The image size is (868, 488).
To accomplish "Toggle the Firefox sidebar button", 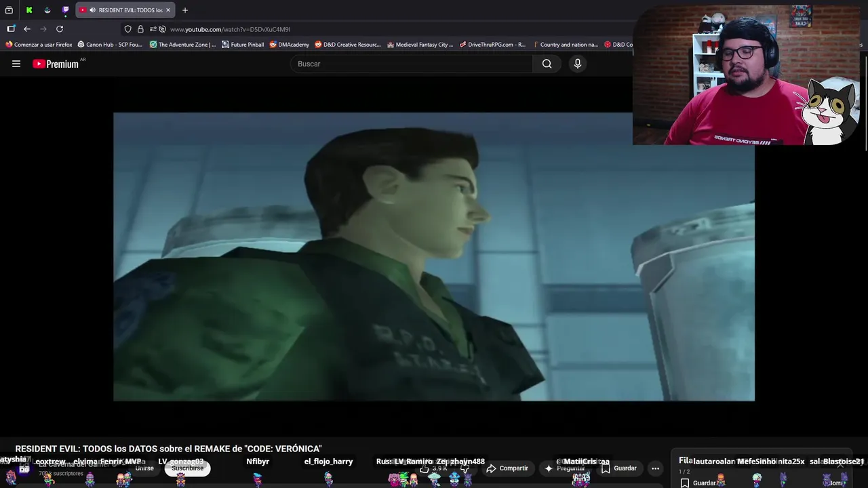I will click(11, 29).
